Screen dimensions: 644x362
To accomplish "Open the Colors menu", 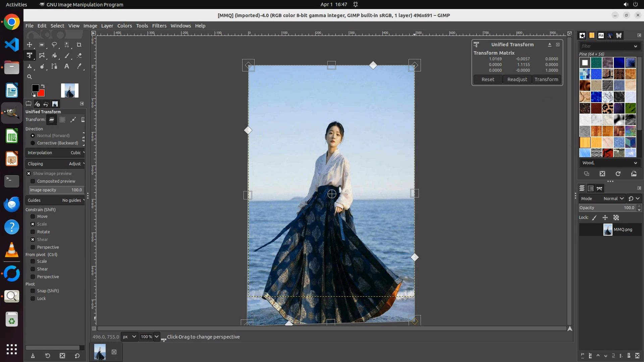I will click(x=124, y=26).
